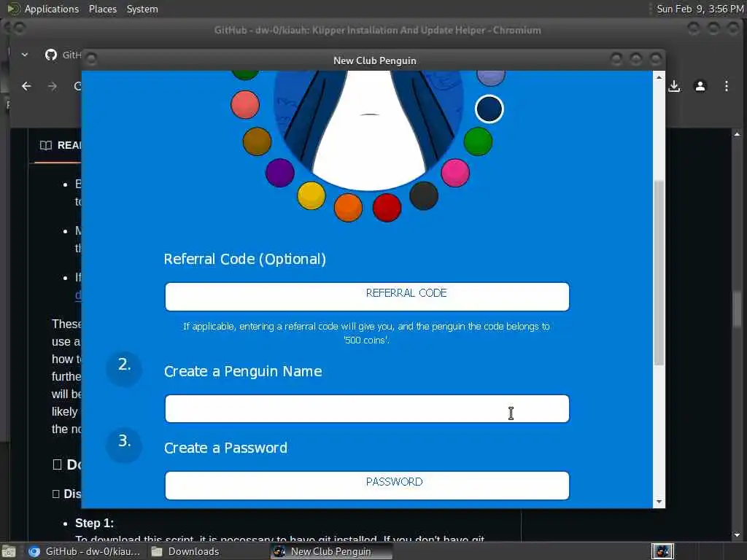Pick the red penguin color swatch
Image resolution: width=747 pixels, height=560 pixels.
[387, 208]
